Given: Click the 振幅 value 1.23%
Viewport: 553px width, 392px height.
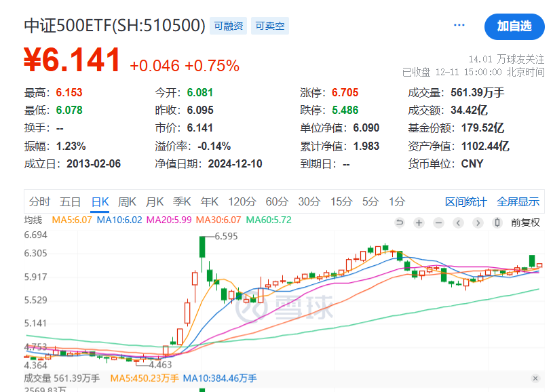Looking at the screenshot, I should pos(71,146).
